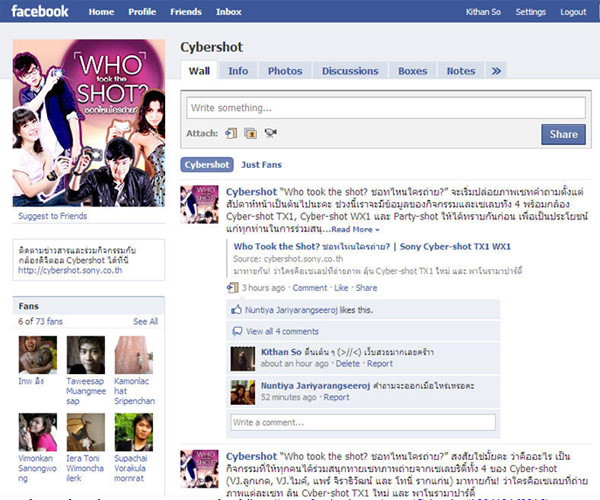Click Share link under the first post
Viewport: 600px width, 500px height.
pyautogui.click(x=366, y=288)
